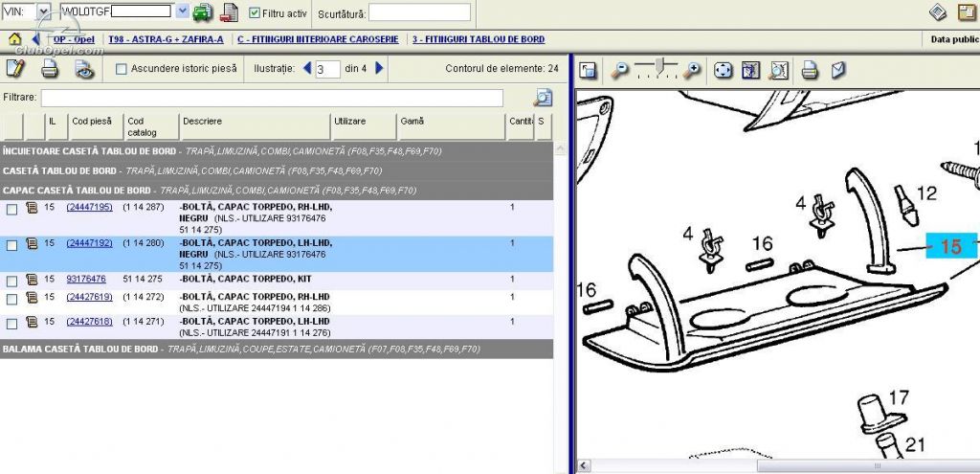Screen dimensions: 980x474
Task: Click the illustration zoom slider handle
Action: [x=660, y=68]
